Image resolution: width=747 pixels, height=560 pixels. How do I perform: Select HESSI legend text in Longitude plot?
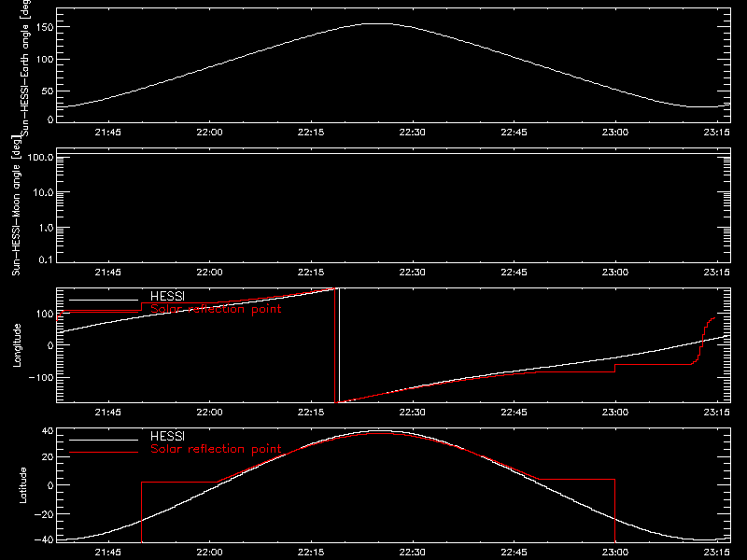(x=167, y=296)
